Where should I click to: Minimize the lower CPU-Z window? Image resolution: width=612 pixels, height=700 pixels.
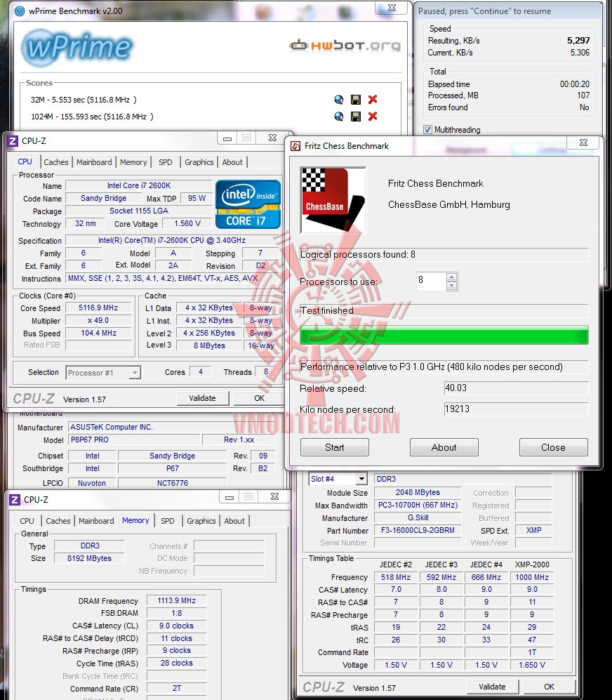pyautogui.click(x=229, y=497)
